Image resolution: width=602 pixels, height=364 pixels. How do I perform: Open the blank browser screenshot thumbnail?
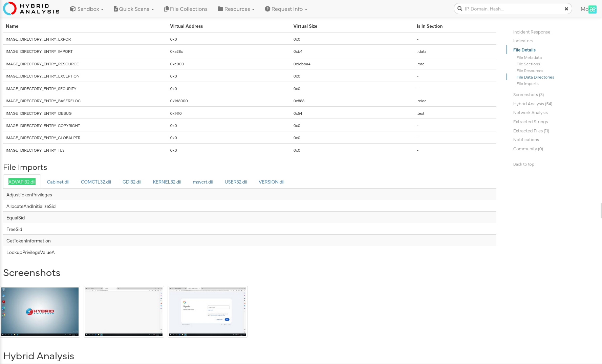click(124, 312)
